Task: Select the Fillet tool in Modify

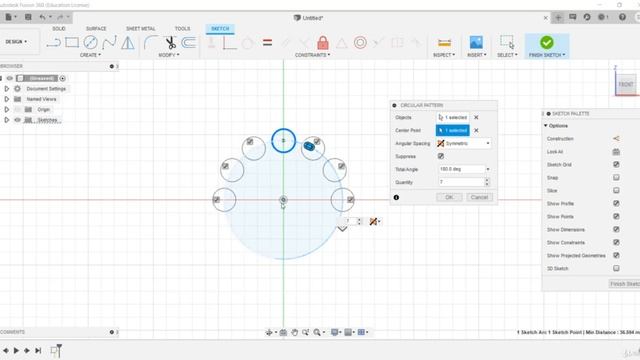Action: (151, 42)
